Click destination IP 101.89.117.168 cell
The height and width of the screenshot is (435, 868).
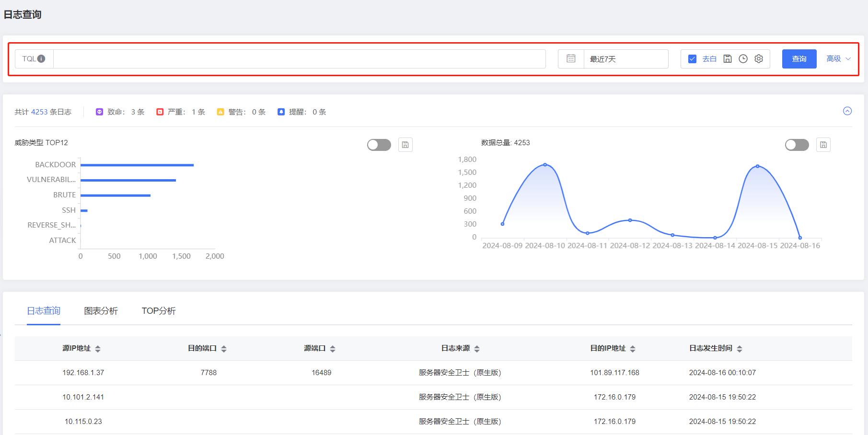(614, 373)
